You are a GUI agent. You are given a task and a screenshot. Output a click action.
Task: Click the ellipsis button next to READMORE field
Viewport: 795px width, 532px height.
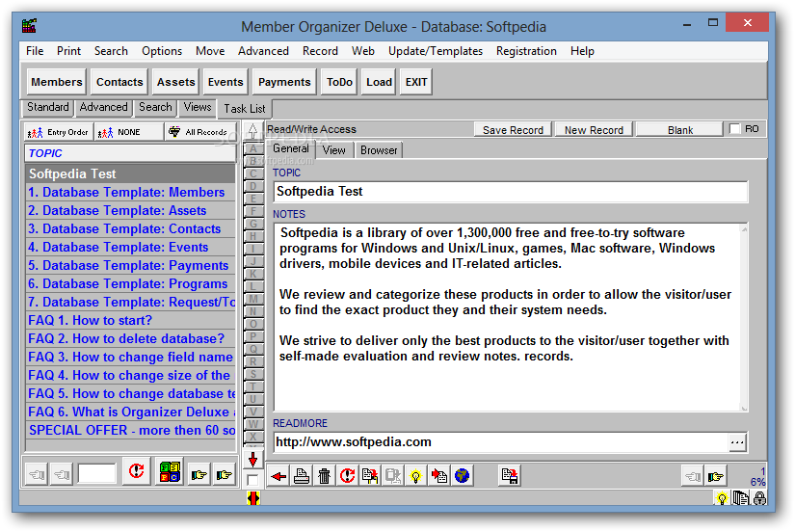[x=736, y=442]
